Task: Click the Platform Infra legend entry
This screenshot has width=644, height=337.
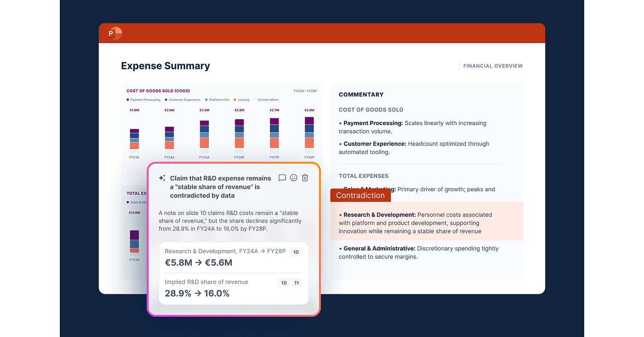Action: (x=217, y=100)
